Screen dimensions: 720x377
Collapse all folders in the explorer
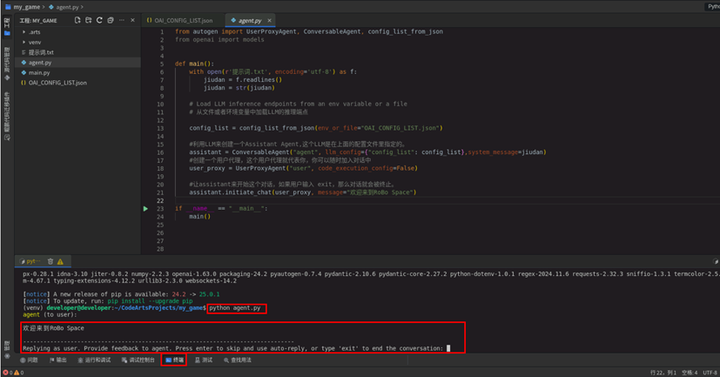tap(110, 20)
